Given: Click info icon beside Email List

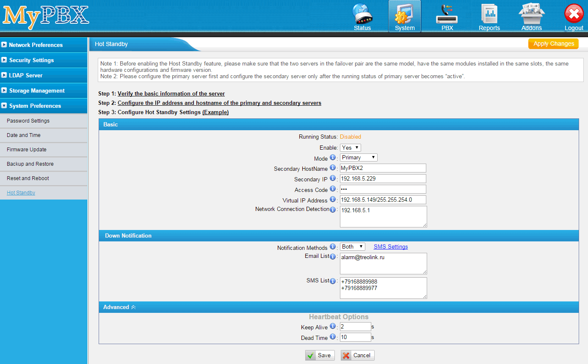Looking at the screenshot, I should tap(333, 257).
